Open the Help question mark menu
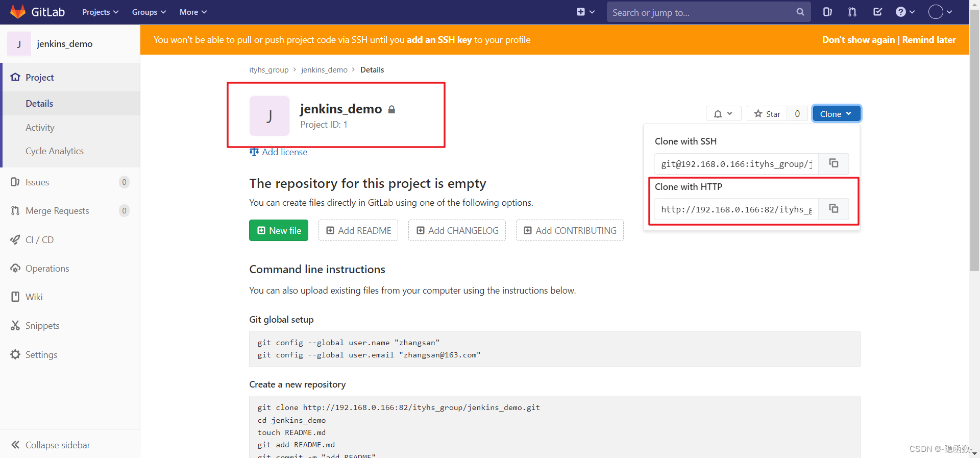The height and width of the screenshot is (458, 980). tap(905, 12)
